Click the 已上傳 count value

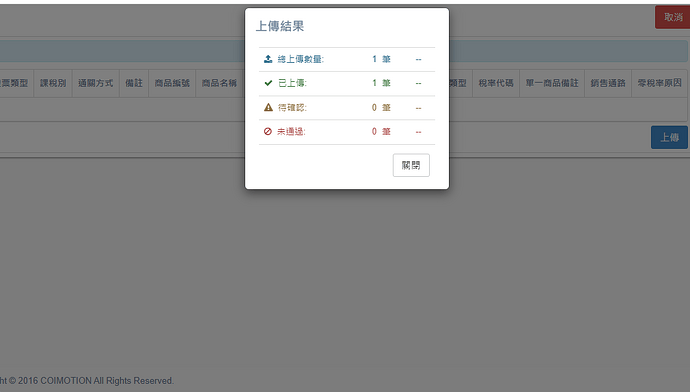coord(374,83)
